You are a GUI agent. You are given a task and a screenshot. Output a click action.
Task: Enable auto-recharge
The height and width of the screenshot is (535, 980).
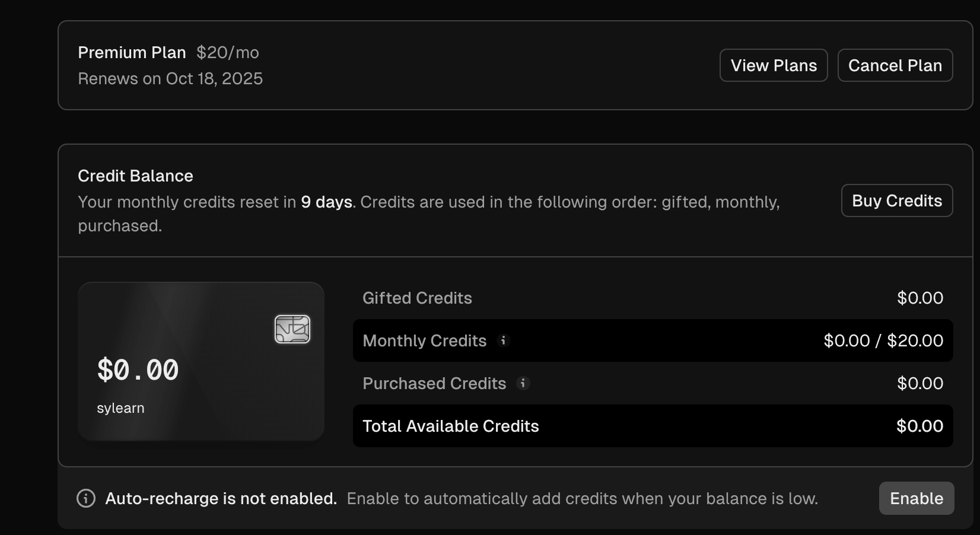tap(917, 498)
